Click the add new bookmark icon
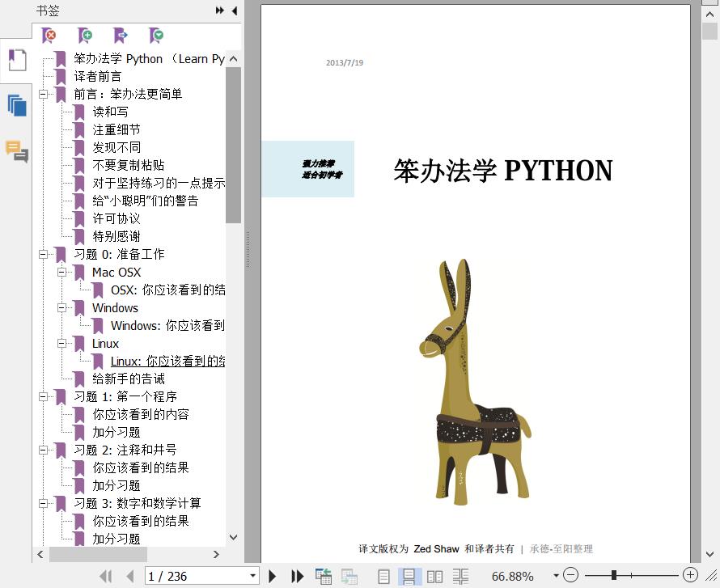This screenshot has width=720, height=588. 84,35
